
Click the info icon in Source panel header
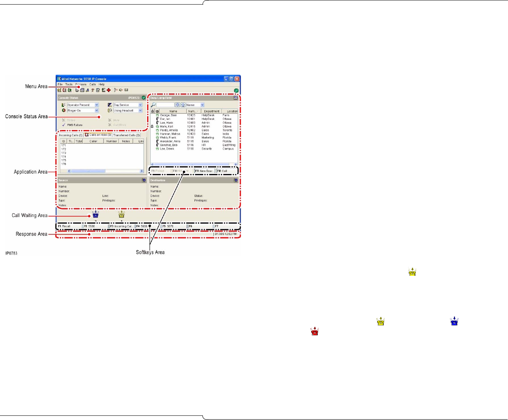(144, 180)
